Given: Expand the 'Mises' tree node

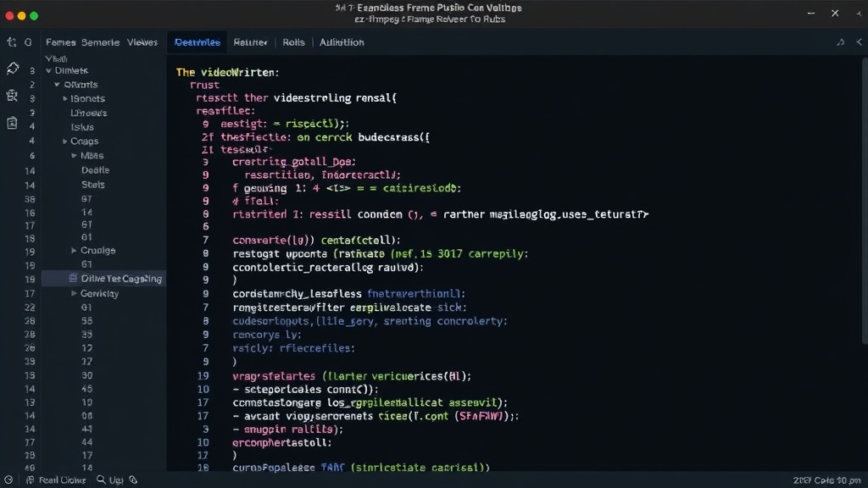Looking at the screenshot, I should coord(75,156).
